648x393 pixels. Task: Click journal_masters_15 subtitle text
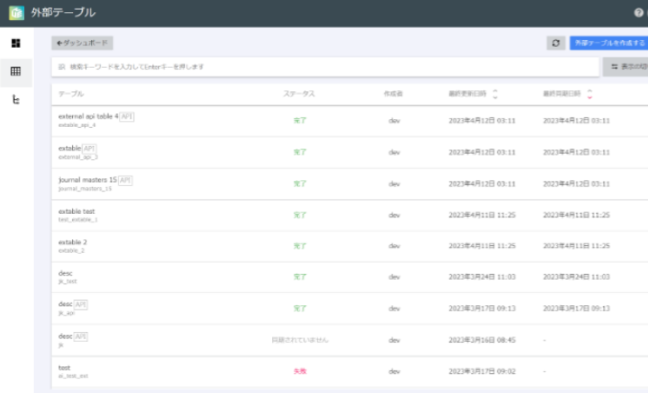click(85, 189)
